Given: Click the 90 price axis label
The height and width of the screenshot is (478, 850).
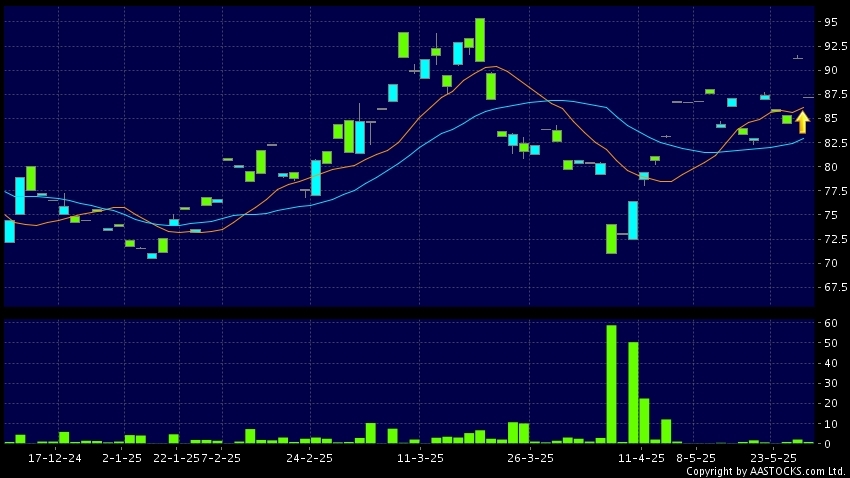Looking at the screenshot, I should click(830, 70).
